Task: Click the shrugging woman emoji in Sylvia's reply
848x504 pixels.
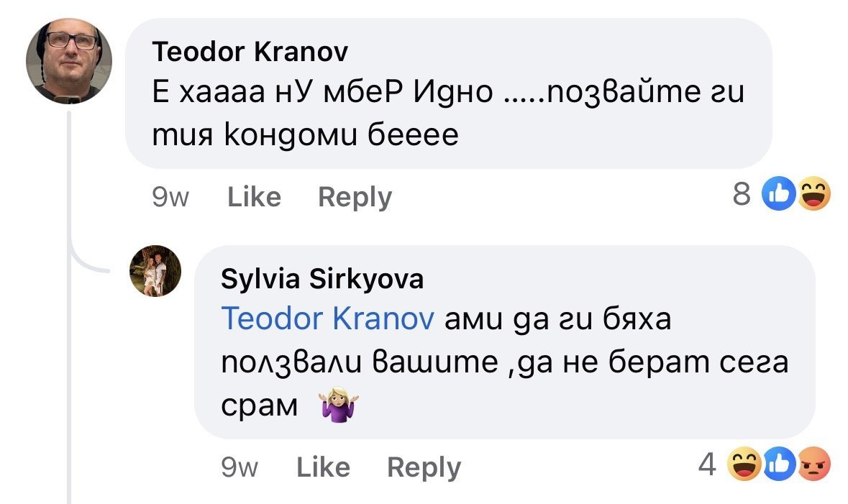Action: coord(337,408)
